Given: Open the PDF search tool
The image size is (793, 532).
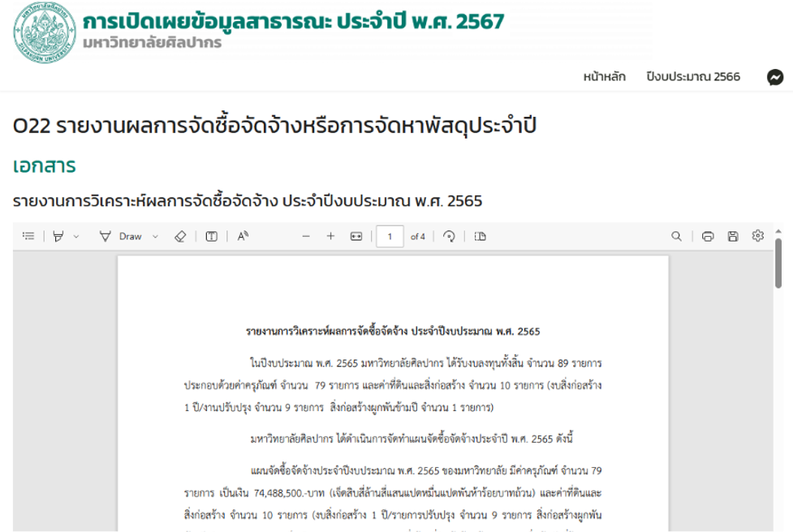Looking at the screenshot, I should coord(676,237).
